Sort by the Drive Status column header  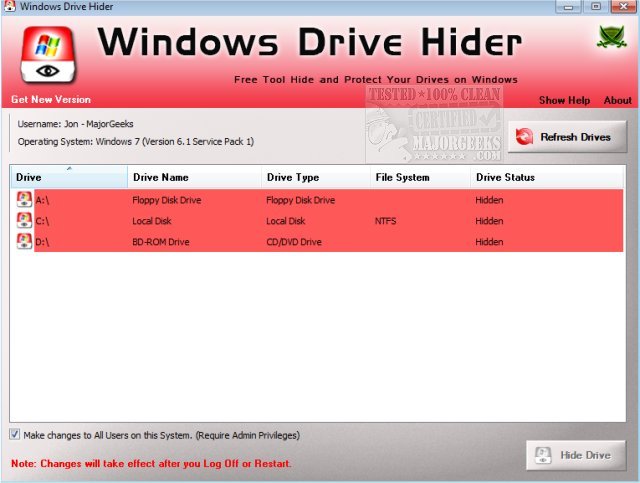click(547, 177)
